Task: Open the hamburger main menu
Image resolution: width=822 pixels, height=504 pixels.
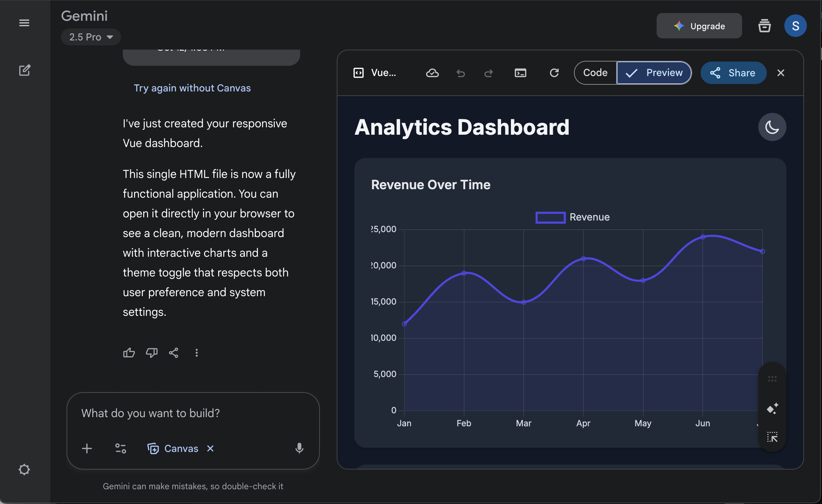Action: (x=24, y=23)
